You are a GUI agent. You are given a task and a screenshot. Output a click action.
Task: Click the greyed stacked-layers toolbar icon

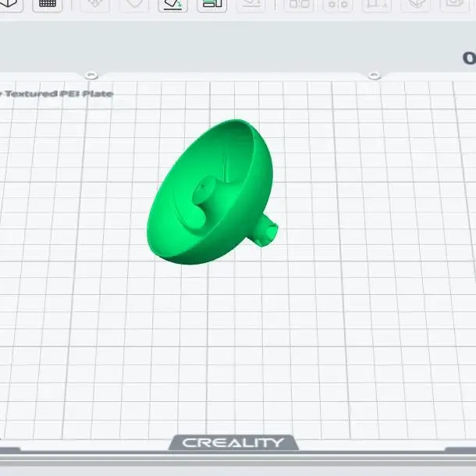tap(416, 4)
